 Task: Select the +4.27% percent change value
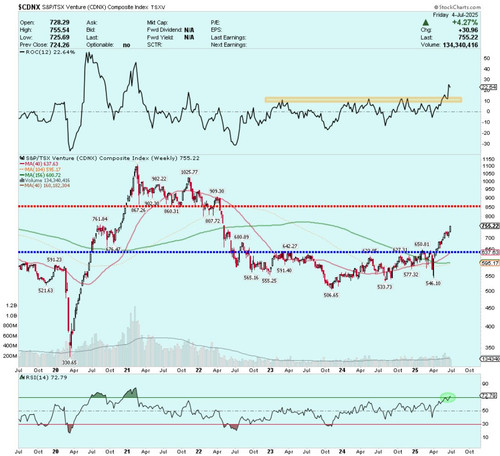point(465,22)
